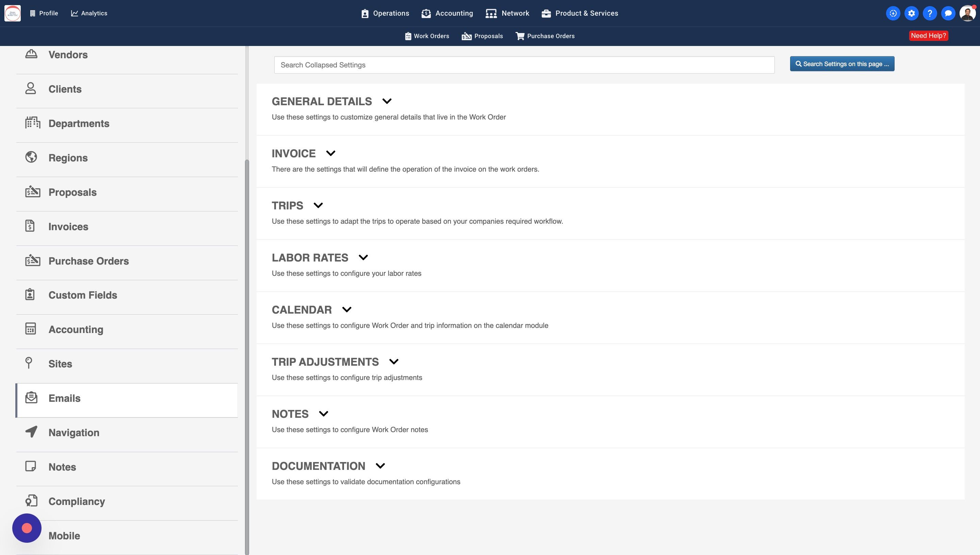Open the Operations menu

click(x=385, y=13)
